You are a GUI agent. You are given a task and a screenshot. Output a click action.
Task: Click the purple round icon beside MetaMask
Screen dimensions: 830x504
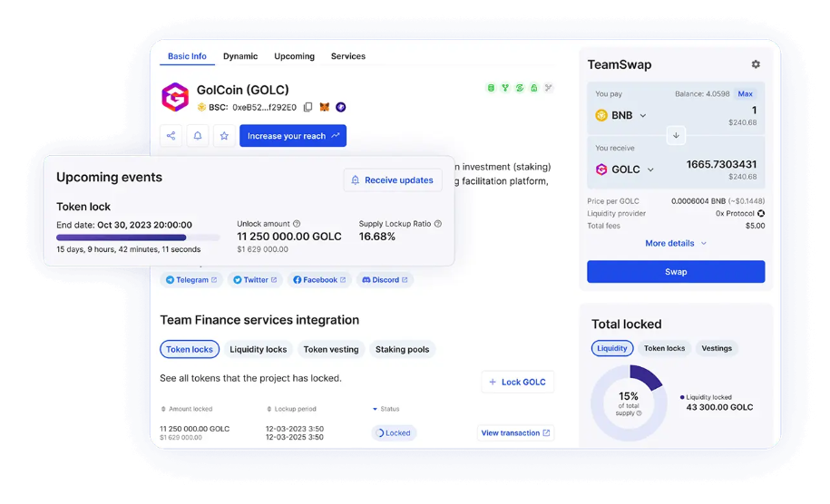tap(341, 107)
